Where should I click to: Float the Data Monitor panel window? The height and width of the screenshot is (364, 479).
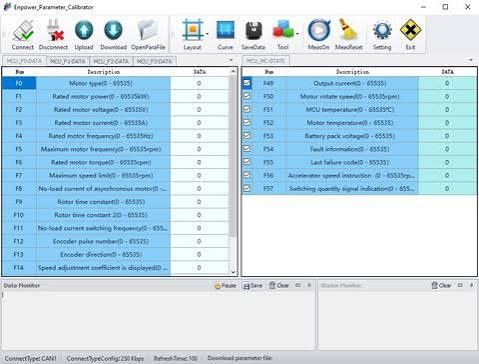click(298, 285)
